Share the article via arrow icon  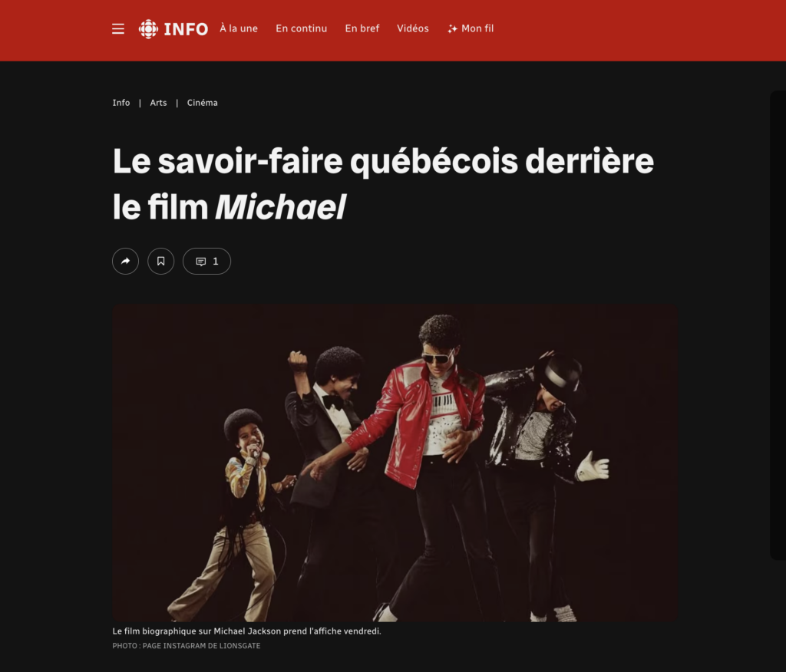125,261
